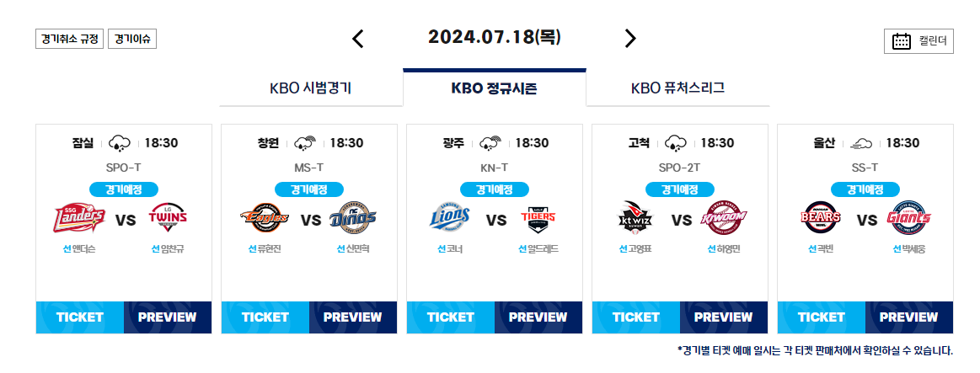Image resolution: width=980 pixels, height=373 pixels.
Task: Go to next date with right arrow
Action: click(630, 39)
